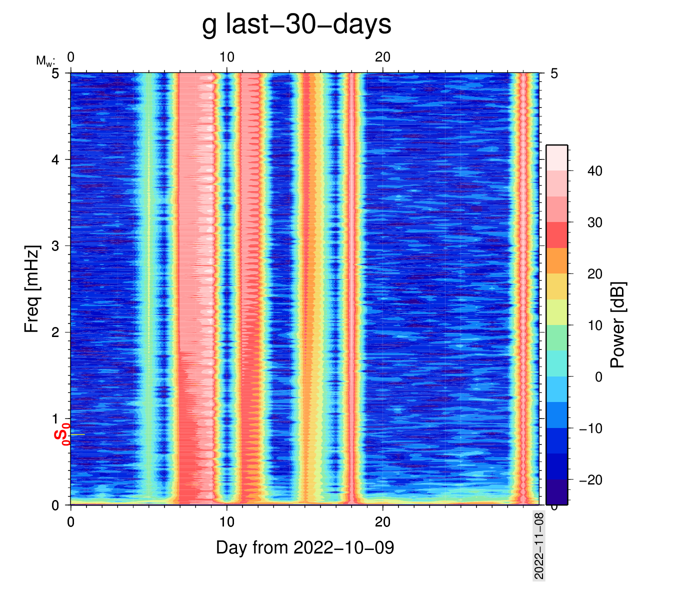This screenshot has width=700, height=595.
Task: Select the bright red colorbar segment
Action: click(x=556, y=235)
